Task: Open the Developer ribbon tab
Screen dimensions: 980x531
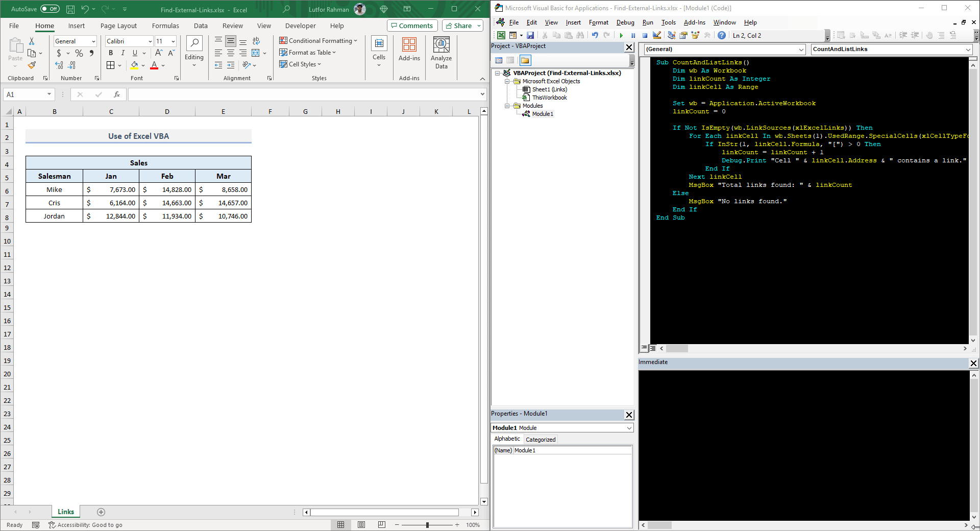Action: pos(300,26)
